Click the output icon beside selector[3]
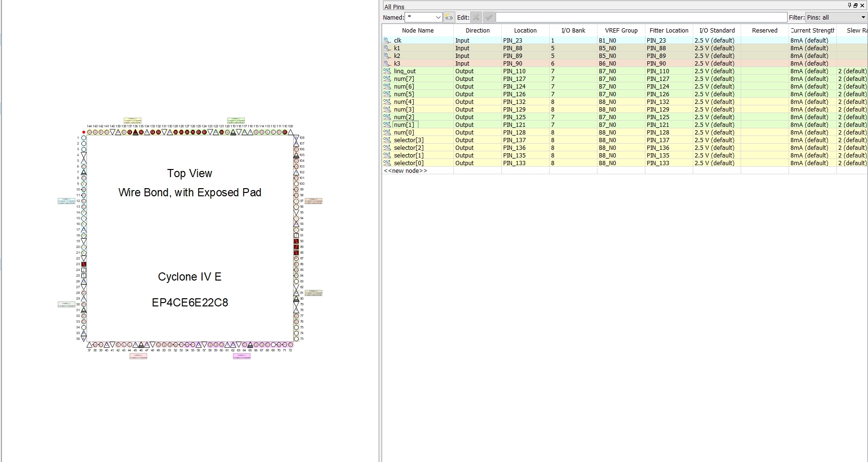 click(387, 140)
